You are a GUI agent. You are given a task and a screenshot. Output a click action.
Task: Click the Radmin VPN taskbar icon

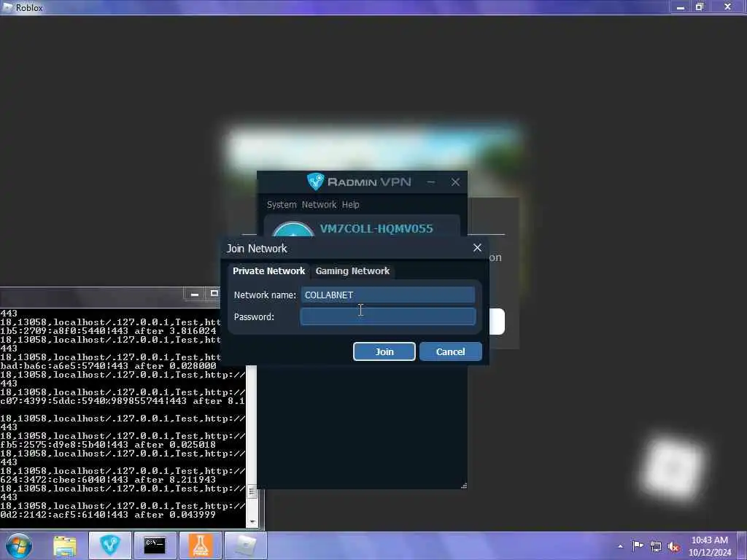tap(110, 545)
